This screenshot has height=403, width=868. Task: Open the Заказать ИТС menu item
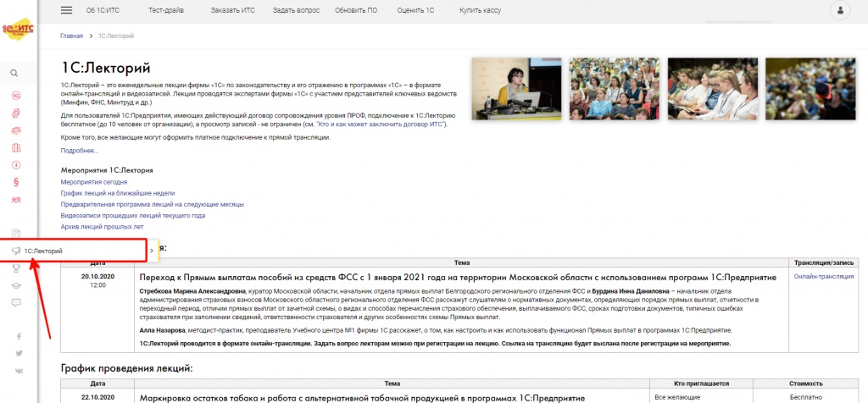click(x=232, y=10)
